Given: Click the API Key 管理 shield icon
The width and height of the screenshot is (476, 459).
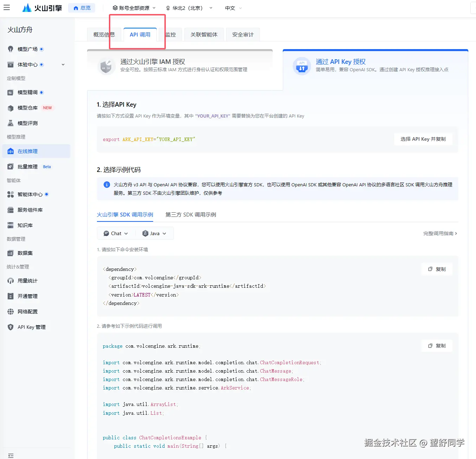Looking at the screenshot, I should click(11, 327).
